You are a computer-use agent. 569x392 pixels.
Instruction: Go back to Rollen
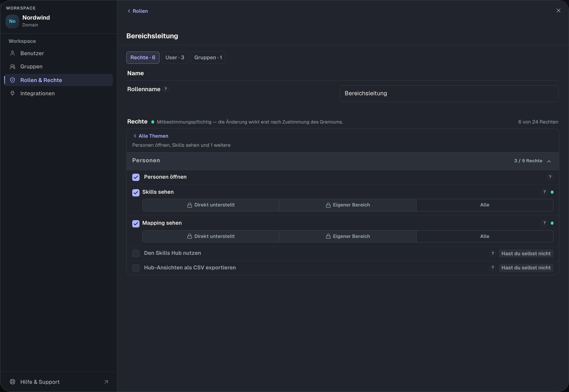138,11
